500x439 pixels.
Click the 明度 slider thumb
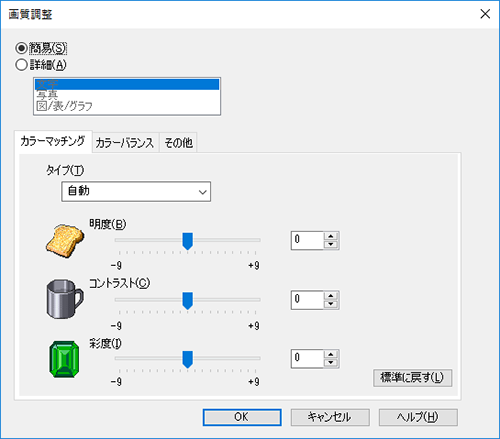pos(188,241)
